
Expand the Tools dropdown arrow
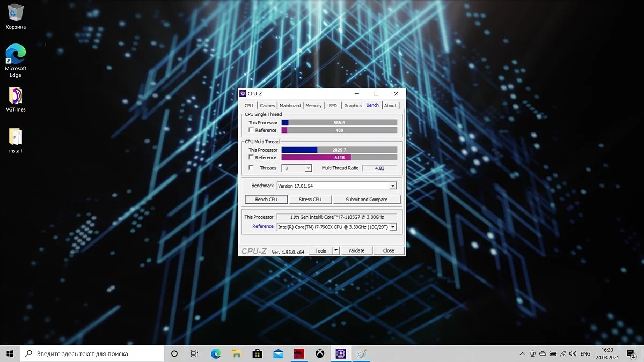pyautogui.click(x=336, y=250)
